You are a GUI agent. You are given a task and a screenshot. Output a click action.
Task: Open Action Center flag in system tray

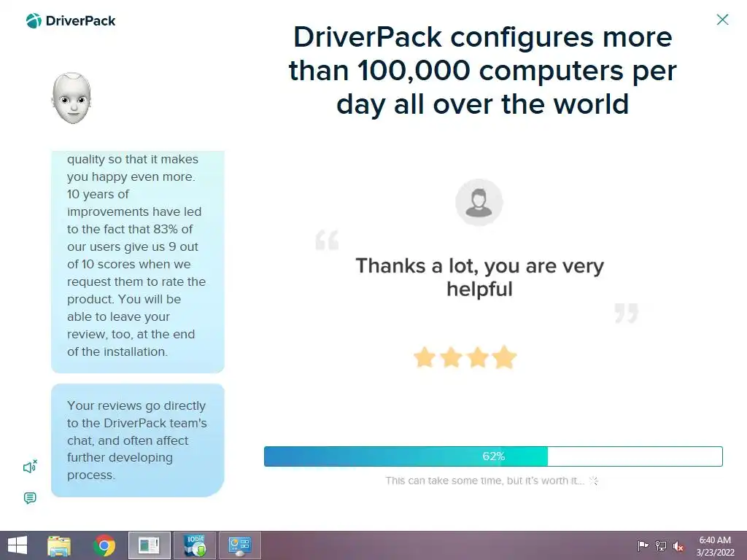[x=643, y=545]
